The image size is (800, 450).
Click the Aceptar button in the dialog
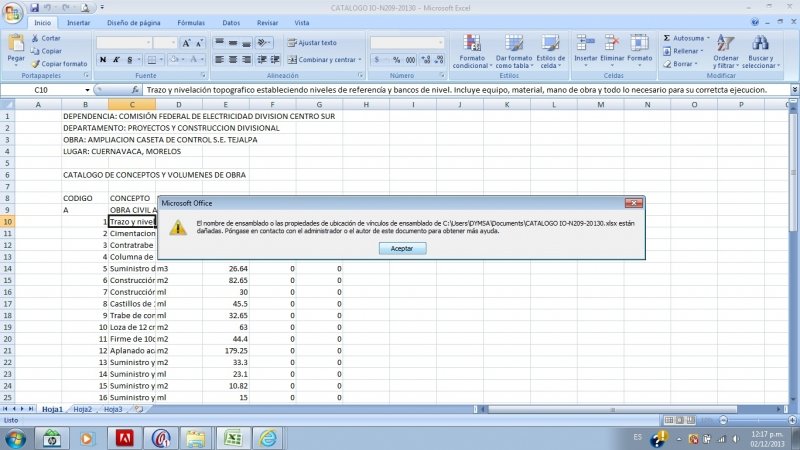(x=400, y=247)
